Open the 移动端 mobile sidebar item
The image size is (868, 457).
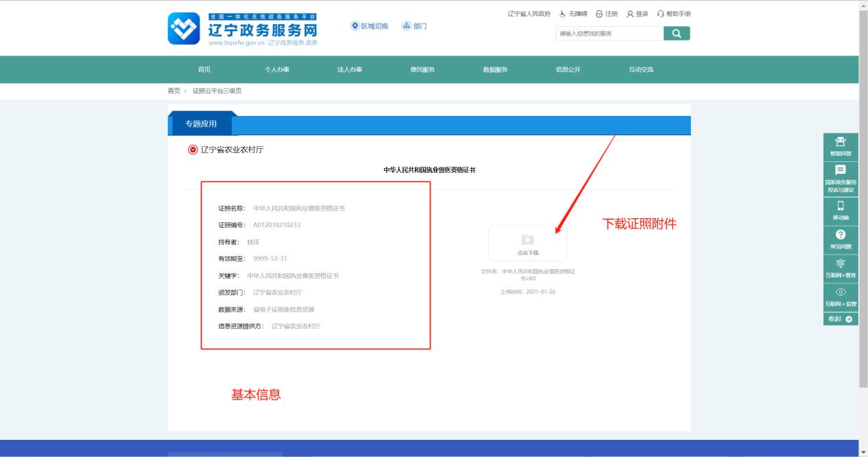pyautogui.click(x=841, y=210)
